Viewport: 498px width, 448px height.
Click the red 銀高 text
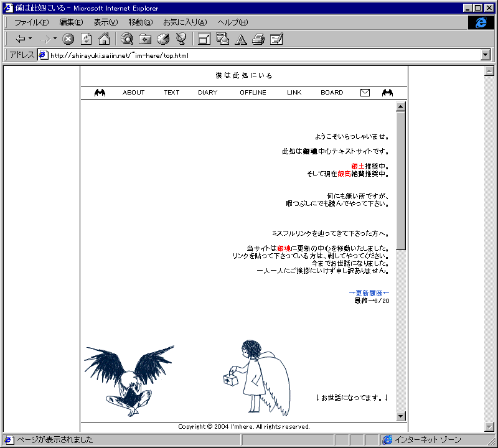[x=344, y=174]
